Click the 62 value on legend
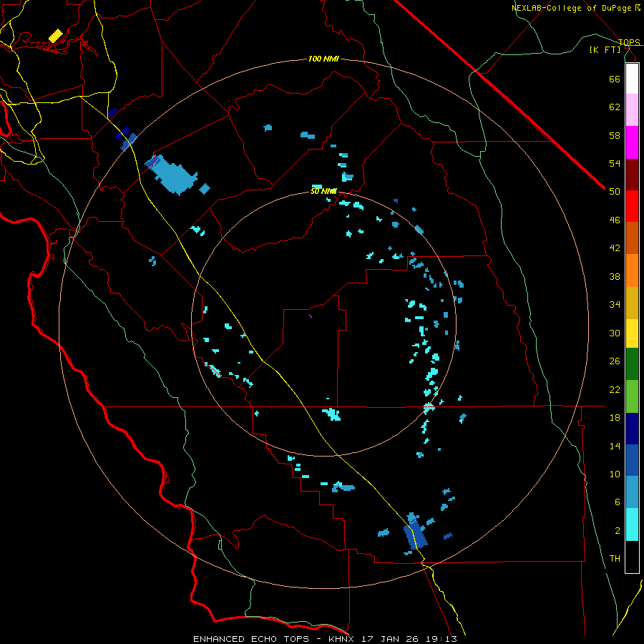This screenshot has height=644, width=644. (x=615, y=107)
